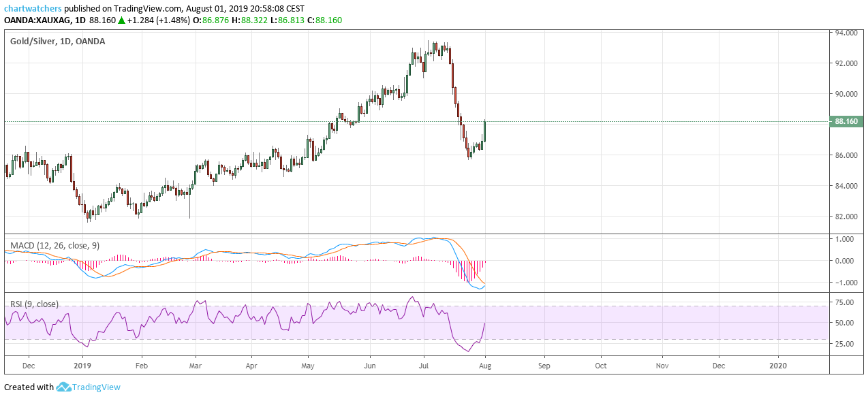Image resolution: width=868 pixels, height=399 pixels.
Task: Click the 92.000 price axis label
Action: [845, 63]
